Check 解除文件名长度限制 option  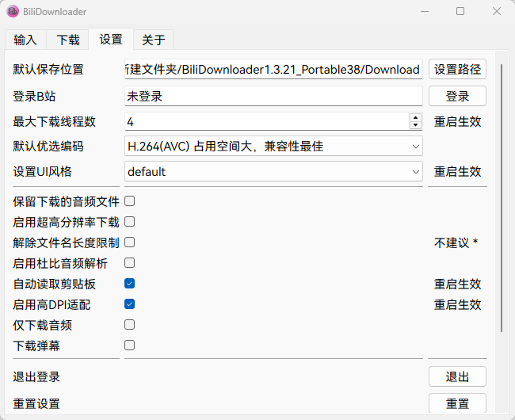[129, 242]
